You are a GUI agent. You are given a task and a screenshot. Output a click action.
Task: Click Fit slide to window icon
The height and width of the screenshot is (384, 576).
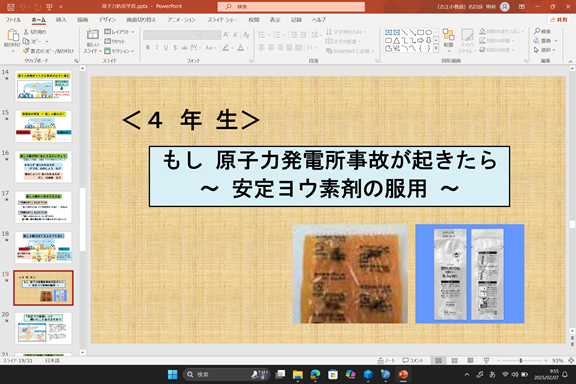(571, 360)
